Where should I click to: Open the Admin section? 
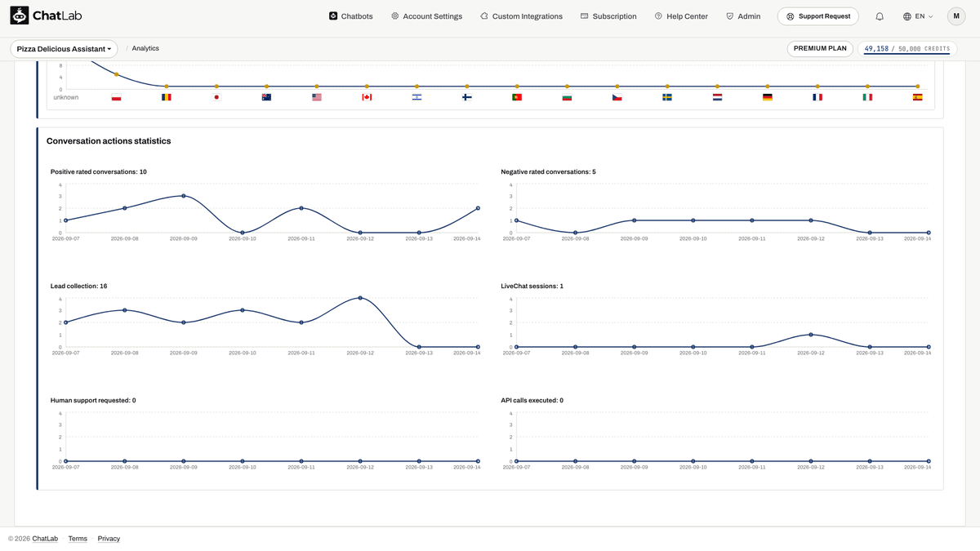743,16
